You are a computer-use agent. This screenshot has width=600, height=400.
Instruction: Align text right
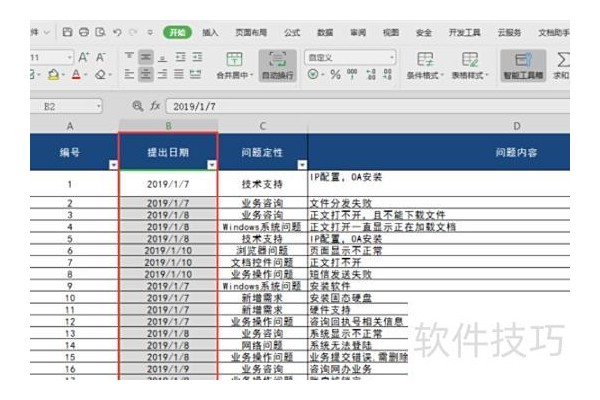click(x=162, y=74)
